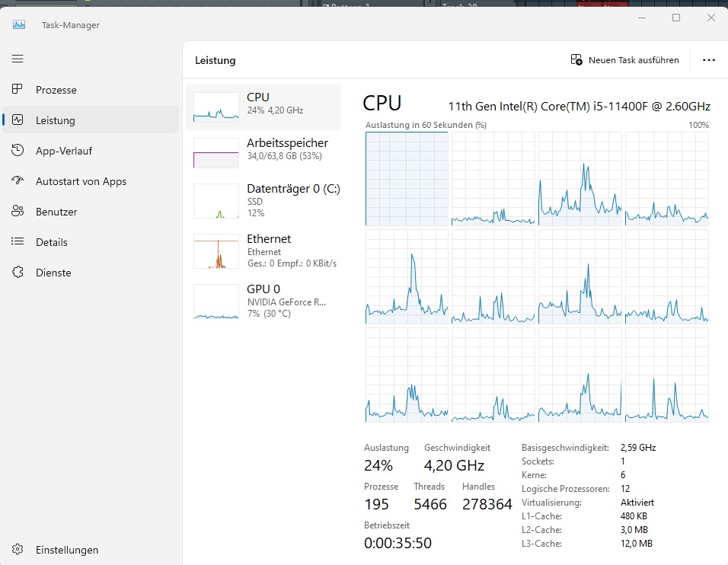Click the first highlighted CPU core graph

coord(406,178)
